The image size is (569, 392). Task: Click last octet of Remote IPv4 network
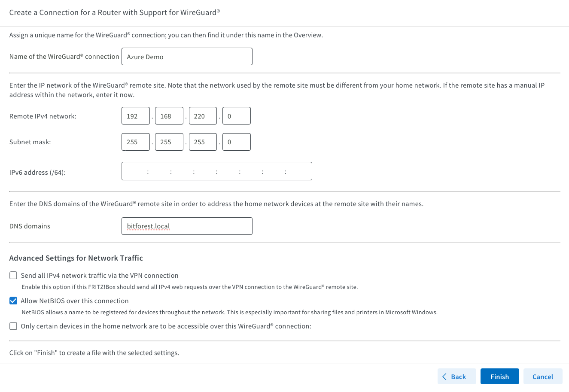pyautogui.click(x=236, y=116)
